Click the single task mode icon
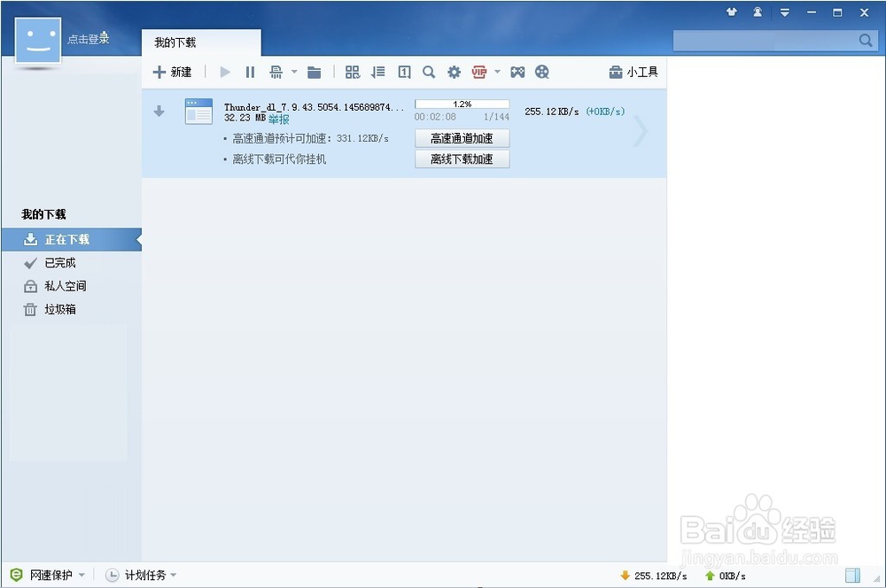This screenshot has height=588, width=886. (x=404, y=73)
